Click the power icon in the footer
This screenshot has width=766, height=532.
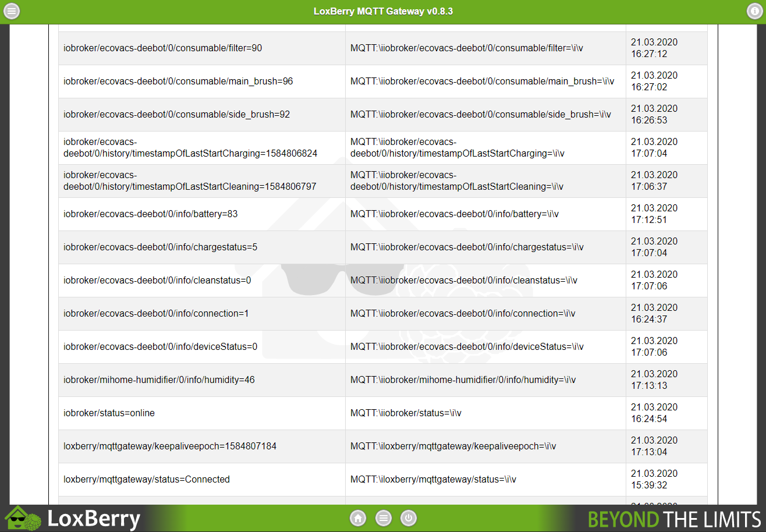(x=409, y=518)
